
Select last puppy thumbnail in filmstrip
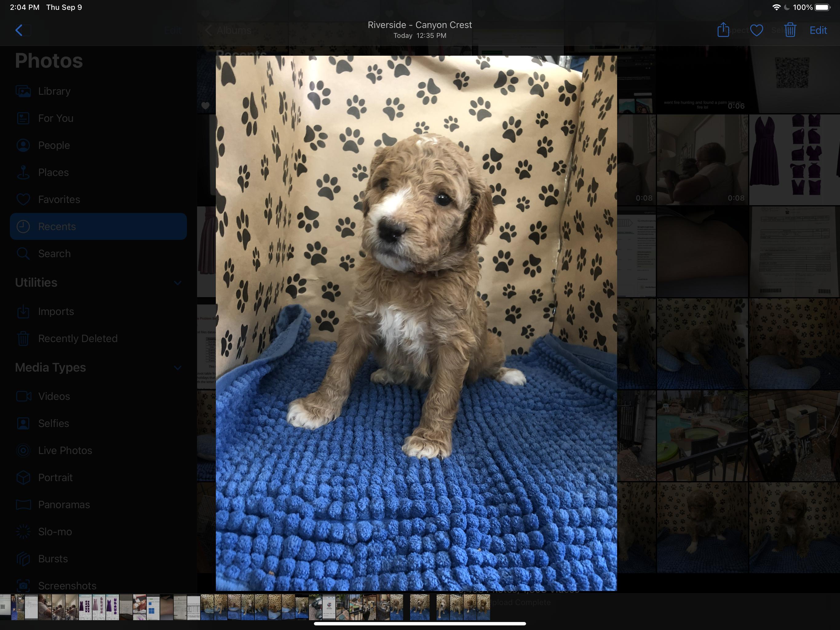tap(483, 607)
